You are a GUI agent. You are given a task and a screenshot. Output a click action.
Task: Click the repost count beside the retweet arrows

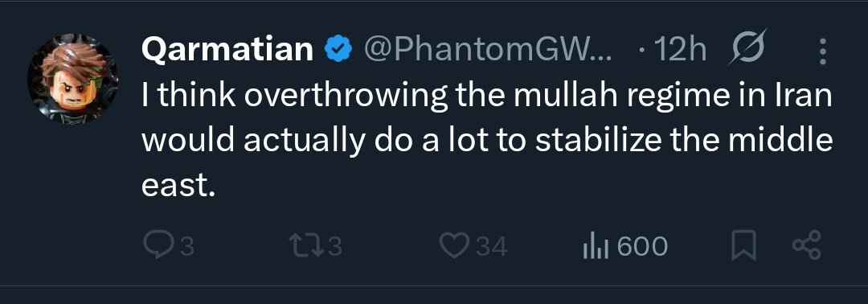coord(335,246)
